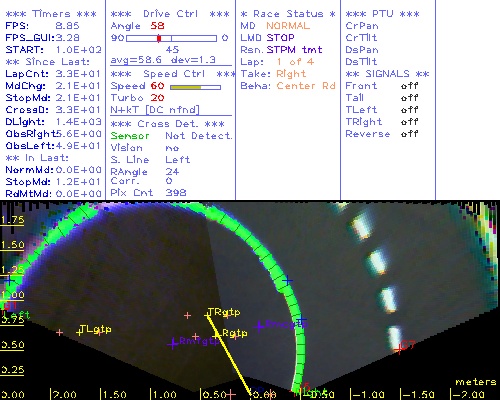Viewport: 500px width, 400px height.
Task: Click the pink cross left of TLgtp
Action: [x=59, y=332]
